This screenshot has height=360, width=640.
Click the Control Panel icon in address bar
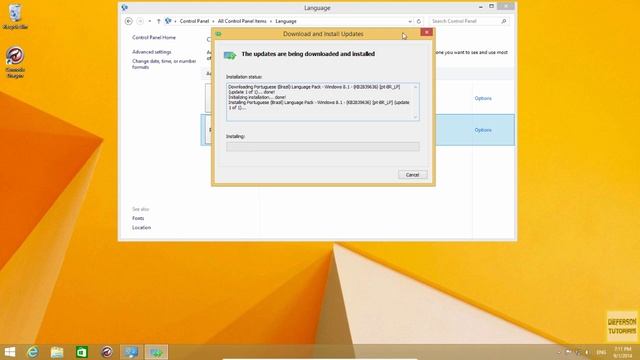point(168,21)
